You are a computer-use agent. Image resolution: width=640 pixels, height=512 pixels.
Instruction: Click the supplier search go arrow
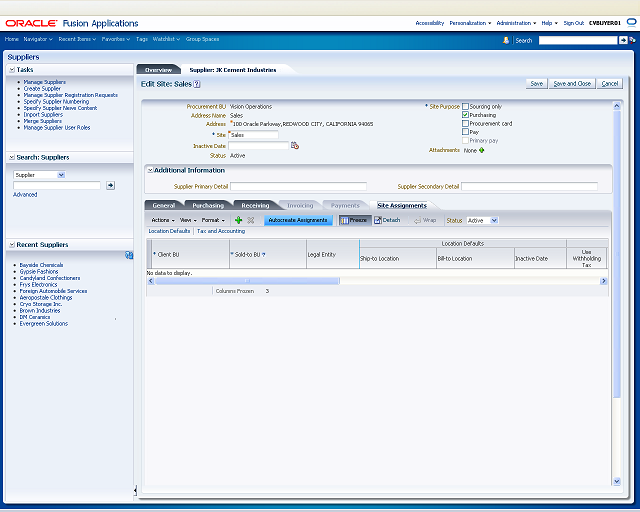(110, 185)
